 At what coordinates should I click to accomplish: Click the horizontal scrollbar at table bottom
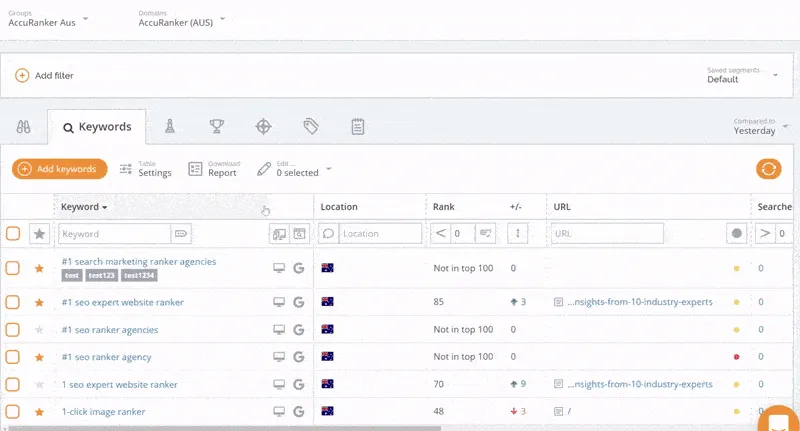point(224,428)
